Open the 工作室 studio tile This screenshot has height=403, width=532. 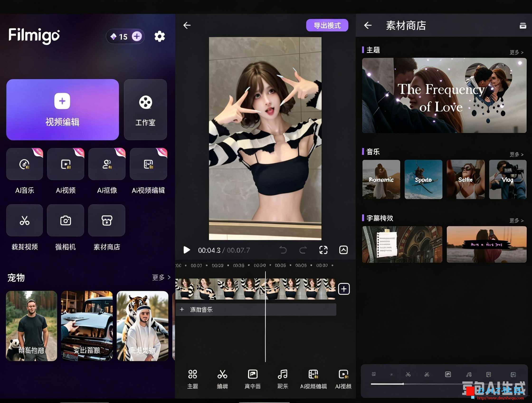tap(145, 110)
